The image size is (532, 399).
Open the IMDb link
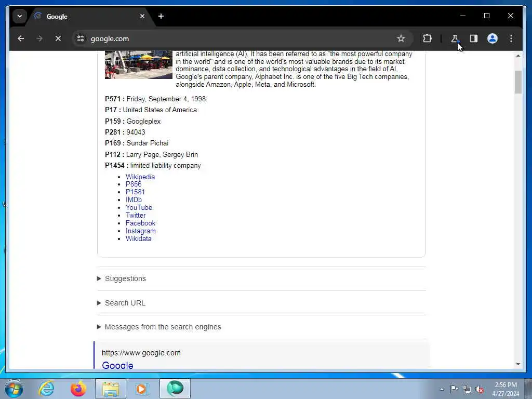tap(134, 200)
